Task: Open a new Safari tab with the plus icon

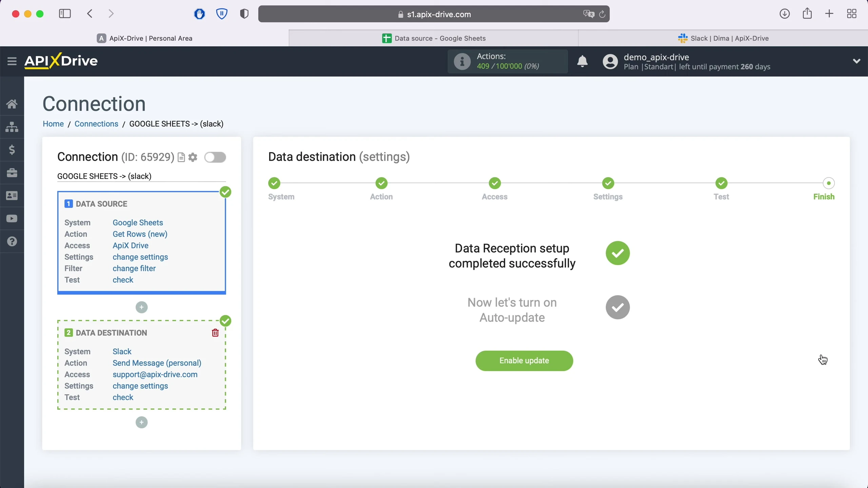Action: click(829, 14)
